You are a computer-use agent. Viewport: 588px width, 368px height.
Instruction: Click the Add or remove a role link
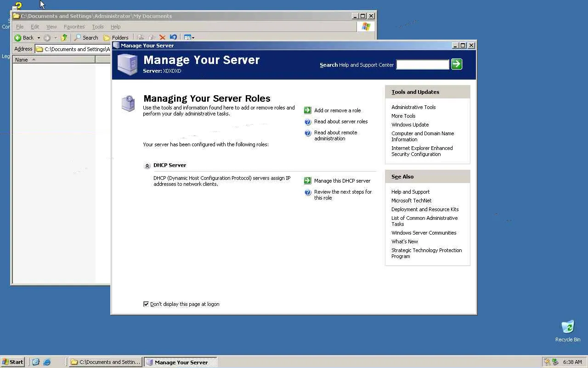coord(338,110)
